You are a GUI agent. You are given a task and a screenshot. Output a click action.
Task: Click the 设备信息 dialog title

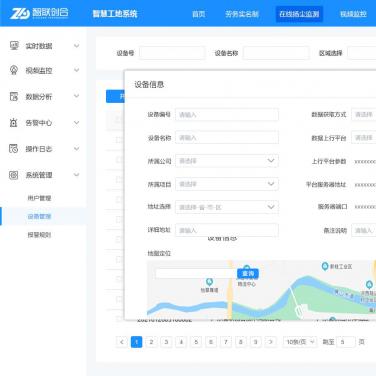point(149,85)
